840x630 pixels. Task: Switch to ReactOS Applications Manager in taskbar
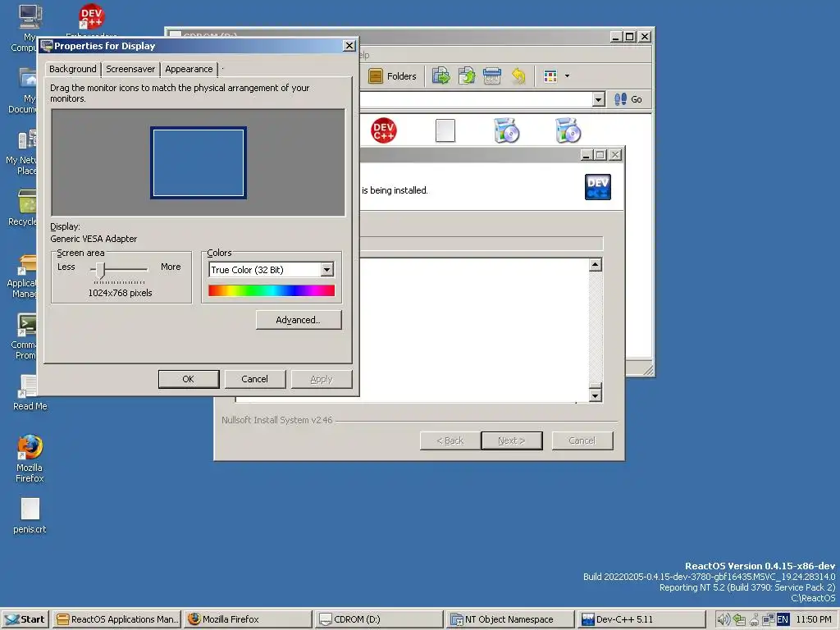(117, 619)
